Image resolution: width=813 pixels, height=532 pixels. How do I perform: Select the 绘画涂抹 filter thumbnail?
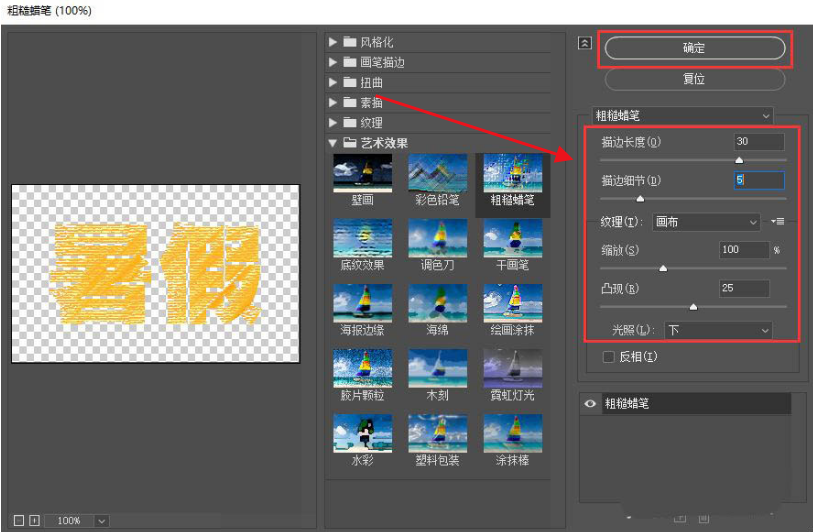[x=513, y=303]
